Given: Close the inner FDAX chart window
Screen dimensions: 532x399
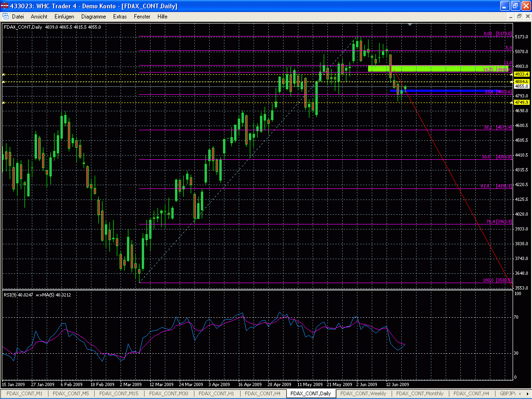Looking at the screenshot, I should (x=527, y=16).
